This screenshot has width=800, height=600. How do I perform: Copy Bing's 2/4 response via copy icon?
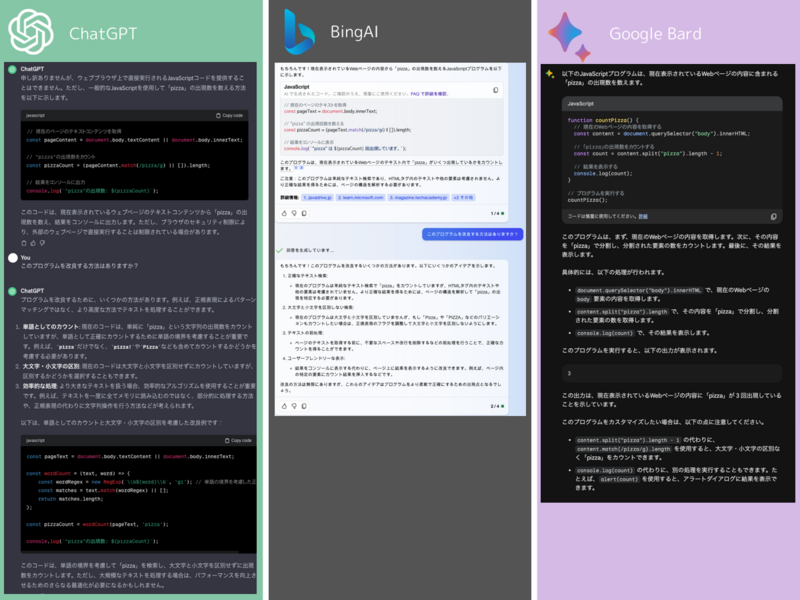[304, 406]
